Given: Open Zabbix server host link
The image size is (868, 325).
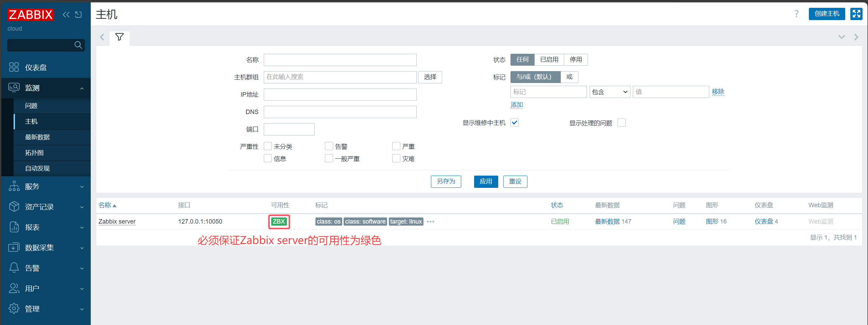Looking at the screenshot, I should [x=117, y=222].
